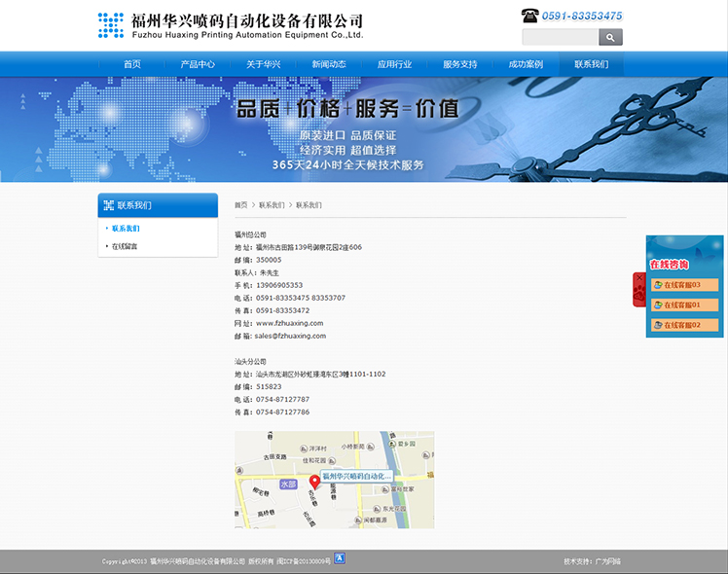Select 联系我们 item in left sidebar list
Screen dimensions: 728x574
(126, 228)
